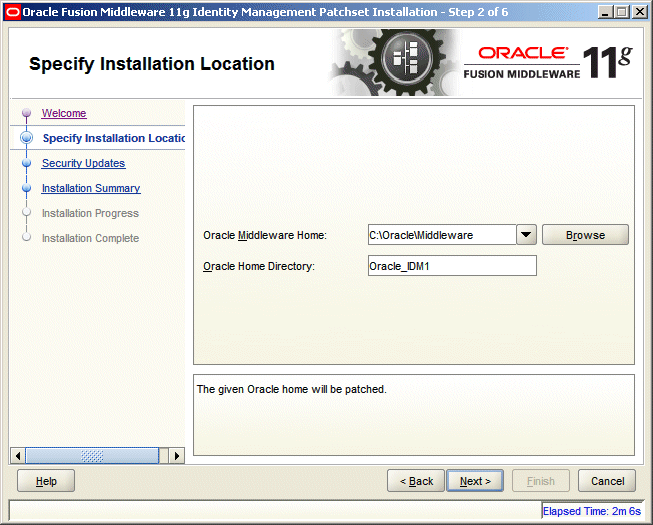Viewport: 653px width, 525px height.
Task: Click Security Updates step bullet icon
Action: tap(26, 163)
